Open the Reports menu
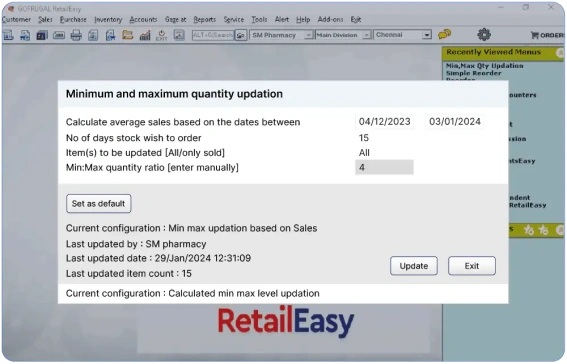Image resolution: width=567 pixels, height=364 pixels. pos(204,20)
